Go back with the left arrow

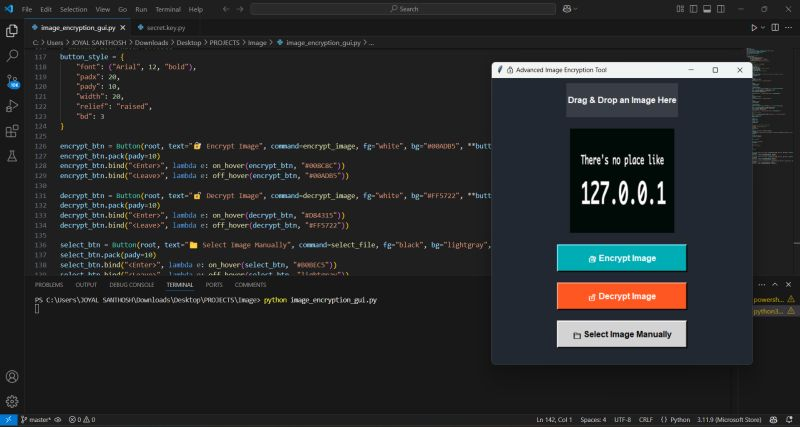pyautogui.click(x=226, y=9)
